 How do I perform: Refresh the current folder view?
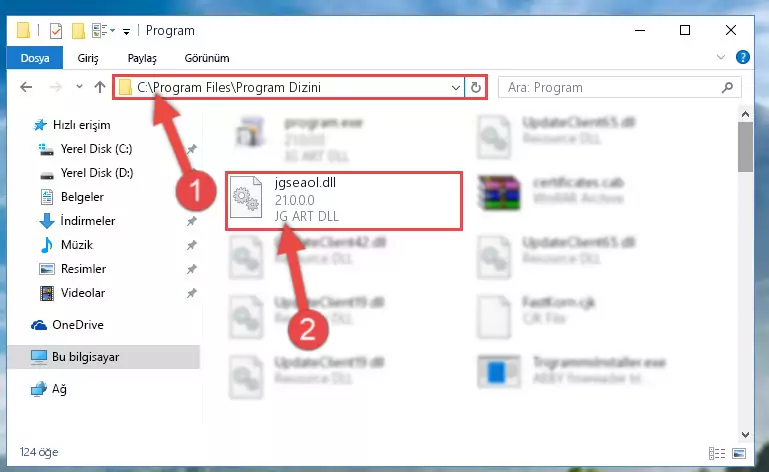(x=476, y=87)
